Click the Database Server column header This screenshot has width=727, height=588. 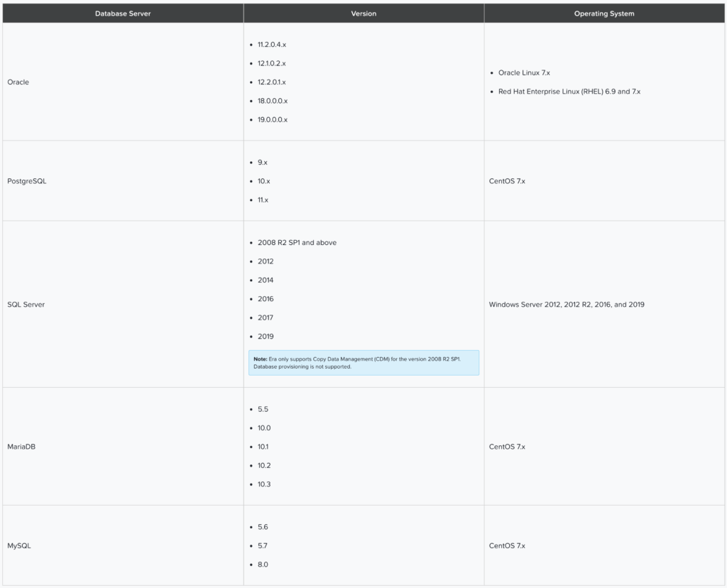pos(122,13)
